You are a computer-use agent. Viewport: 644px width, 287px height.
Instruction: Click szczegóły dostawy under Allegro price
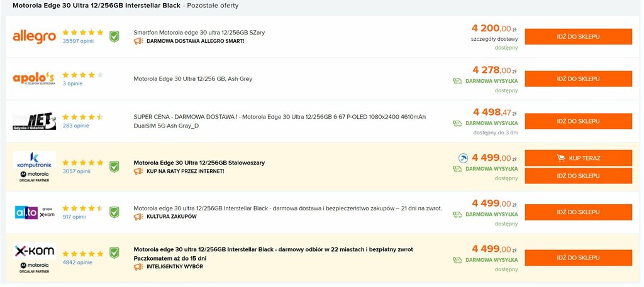click(x=494, y=40)
